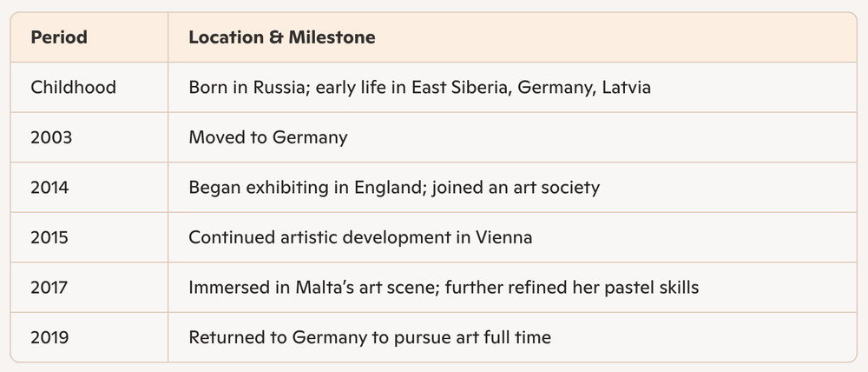Select the 2017 period cell
Image resolution: width=868 pixels, height=372 pixels.
coord(89,287)
